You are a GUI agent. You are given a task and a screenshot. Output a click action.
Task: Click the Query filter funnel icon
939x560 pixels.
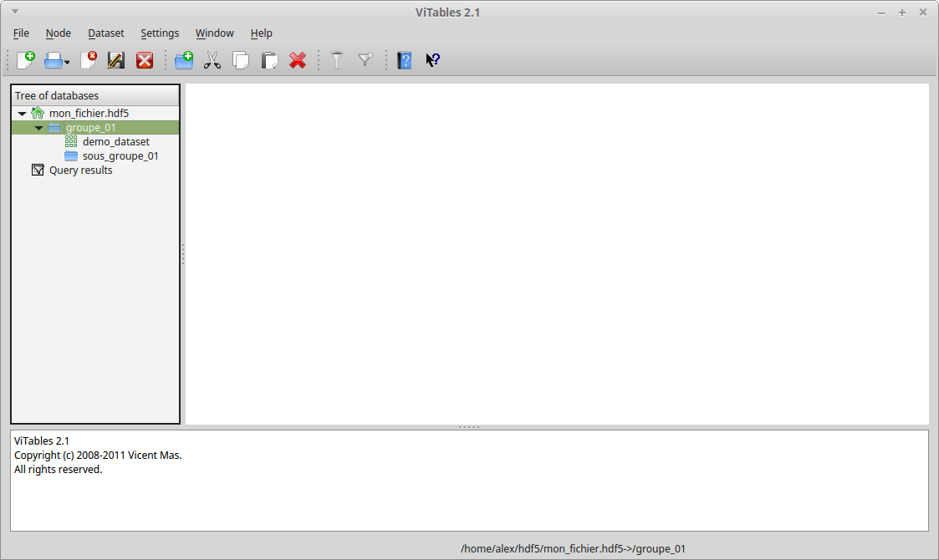337,60
